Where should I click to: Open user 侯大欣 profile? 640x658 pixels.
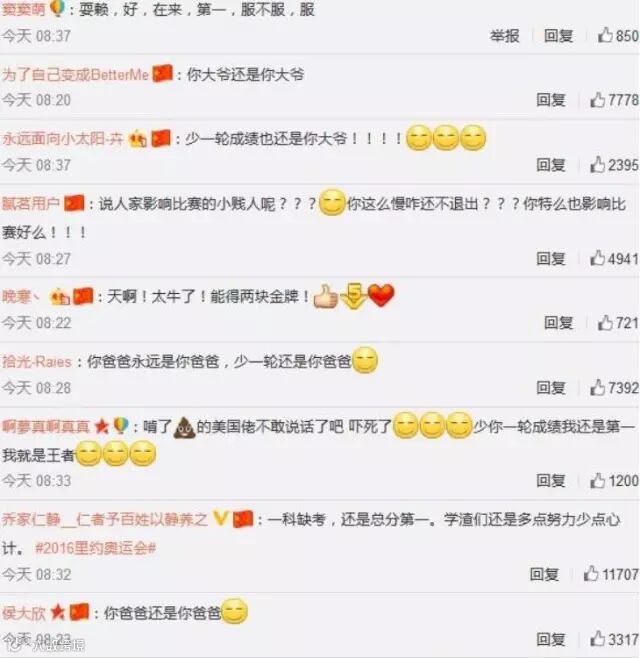(24, 613)
